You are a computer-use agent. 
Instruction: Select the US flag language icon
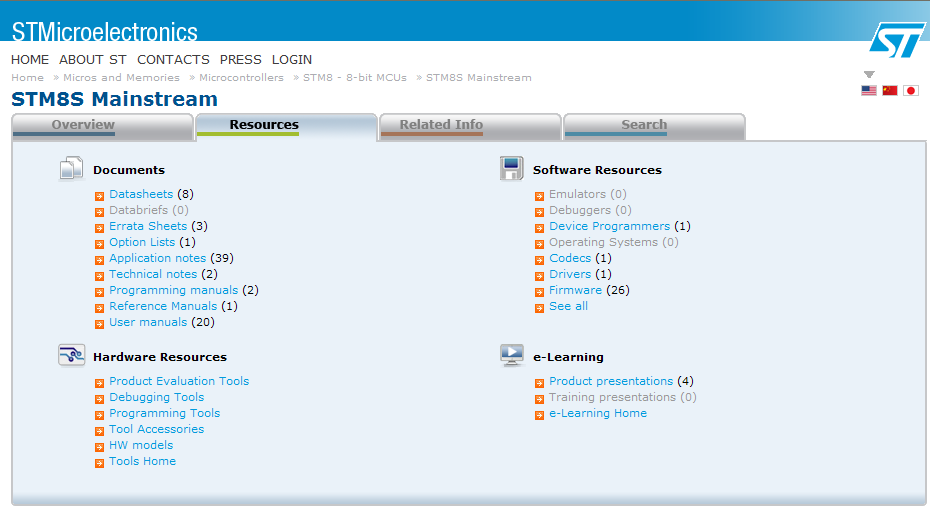click(x=869, y=90)
